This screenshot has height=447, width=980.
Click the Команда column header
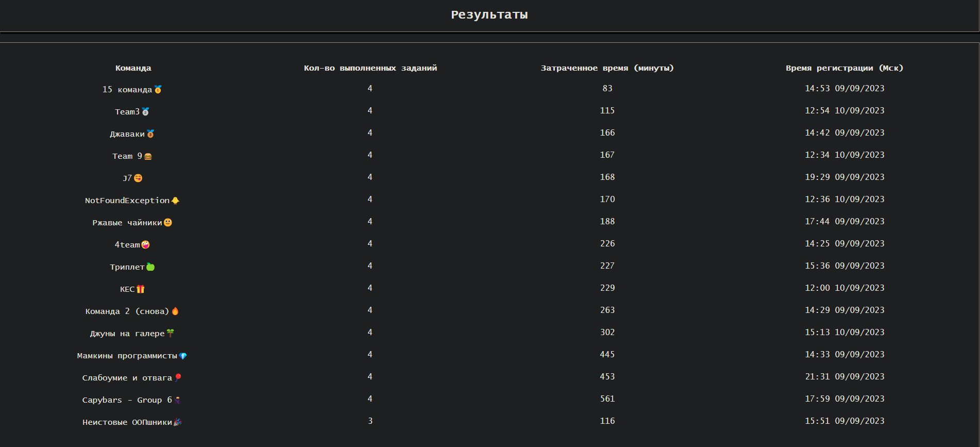133,68
